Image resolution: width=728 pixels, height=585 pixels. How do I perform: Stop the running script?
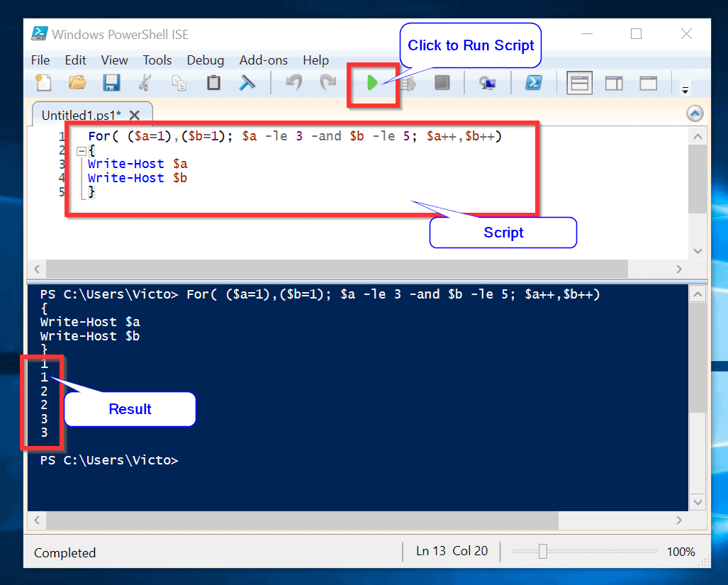(x=442, y=82)
